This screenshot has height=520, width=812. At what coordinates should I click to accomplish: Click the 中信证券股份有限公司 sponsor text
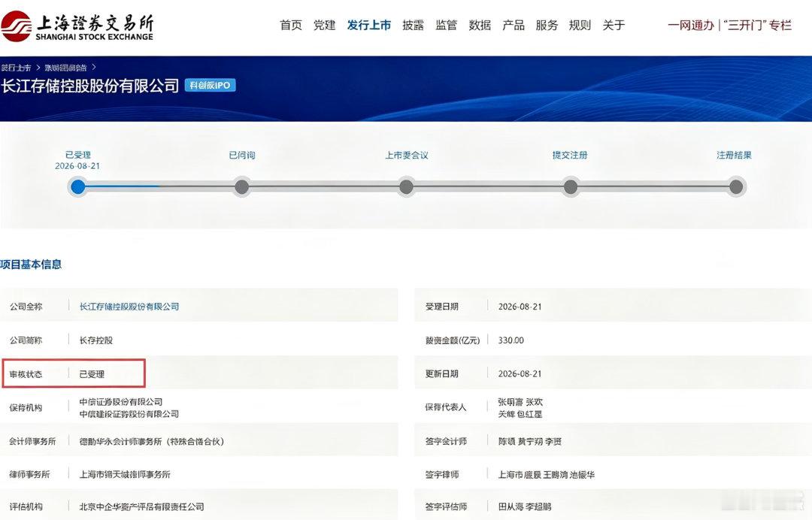pyautogui.click(x=120, y=401)
